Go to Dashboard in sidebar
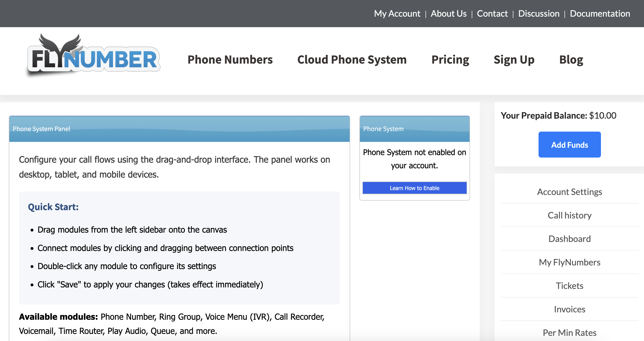This screenshot has height=341, width=644. (x=569, y=239)
